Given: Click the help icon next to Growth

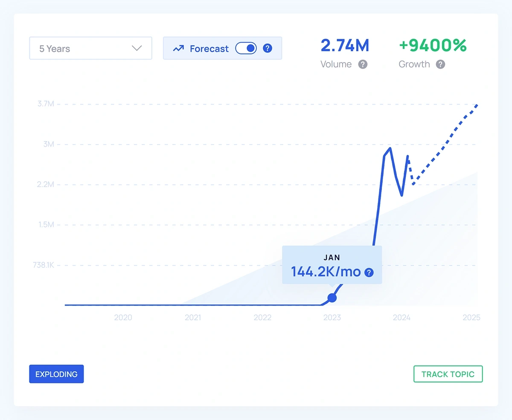Looking at the screenshot, I should pyautogui.click(x=439, y=64).
